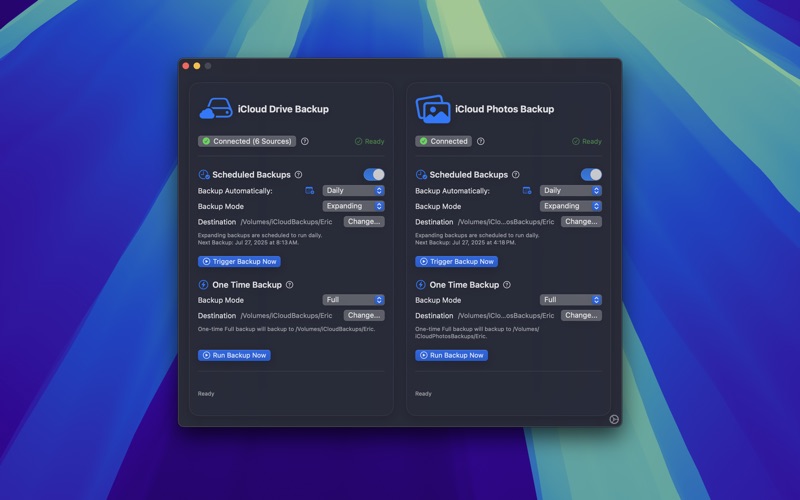Screen dimensions: 800x500
Task: Click the Ready footer text in Drive panel
Action: pos(206,394)
